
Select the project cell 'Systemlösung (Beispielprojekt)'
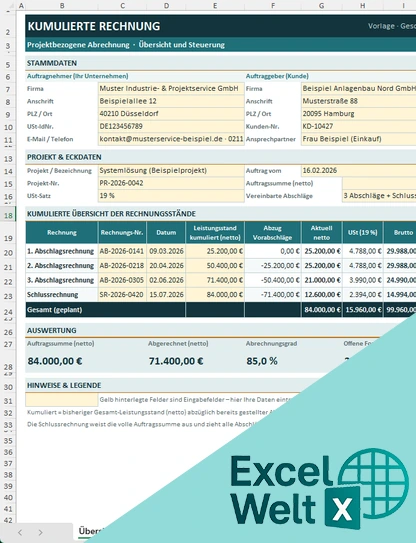[x=171, y=170]
